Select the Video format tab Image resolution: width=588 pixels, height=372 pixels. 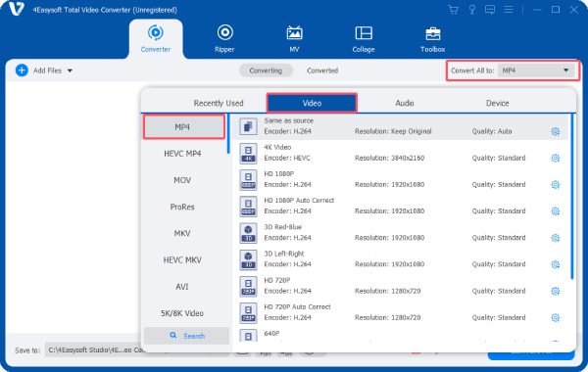point(312,103)
